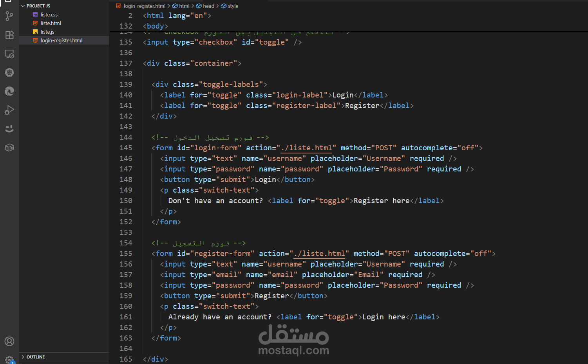Click the button text "Login" on line 148
This screenshot has width=588, height=364.
coord(266,180)
